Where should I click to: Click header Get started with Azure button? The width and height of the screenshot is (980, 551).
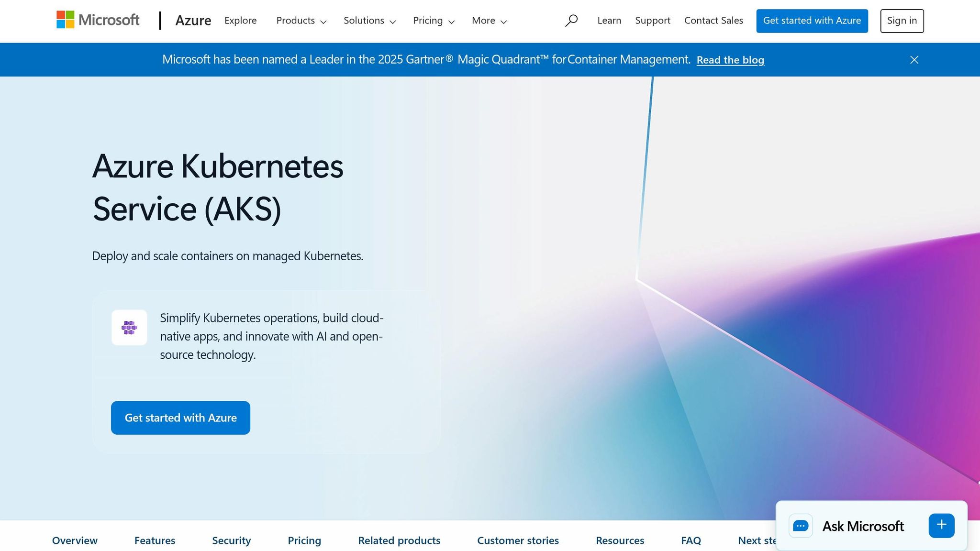[x=812, y=21]
